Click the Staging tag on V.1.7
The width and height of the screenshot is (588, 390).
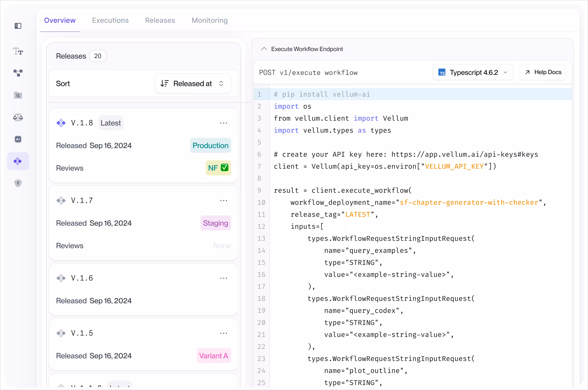216,223
